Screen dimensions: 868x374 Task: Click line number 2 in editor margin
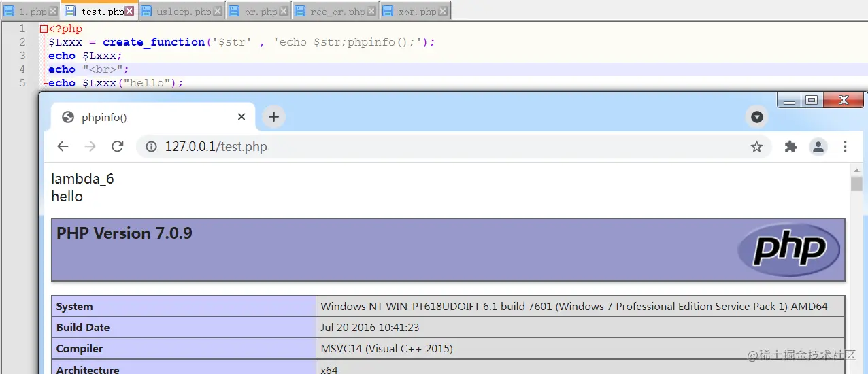click(x=22, y=42)
